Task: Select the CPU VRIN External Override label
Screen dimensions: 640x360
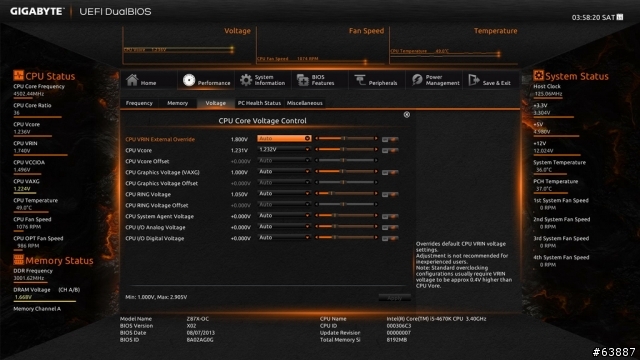Action: pos(160,139)
